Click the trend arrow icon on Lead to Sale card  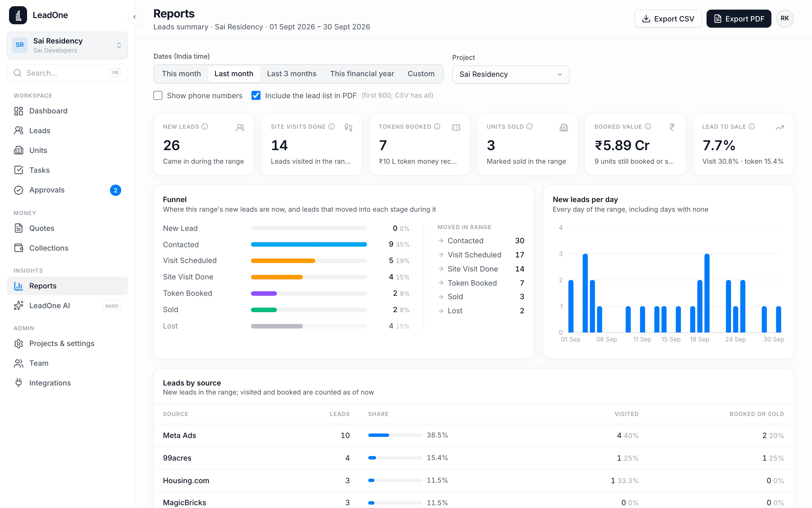point(780,128)
